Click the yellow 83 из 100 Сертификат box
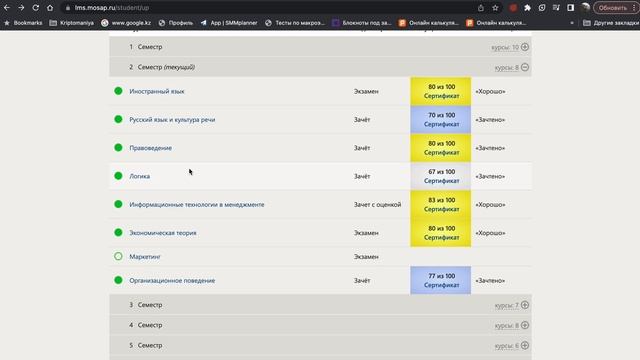Screen dimensions: 640x360 (441, 204)
